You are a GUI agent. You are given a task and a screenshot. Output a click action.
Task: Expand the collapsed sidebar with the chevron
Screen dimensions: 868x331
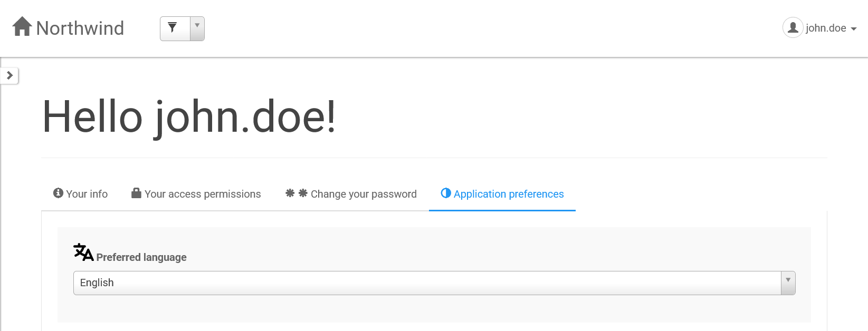(x=9, y=75)
